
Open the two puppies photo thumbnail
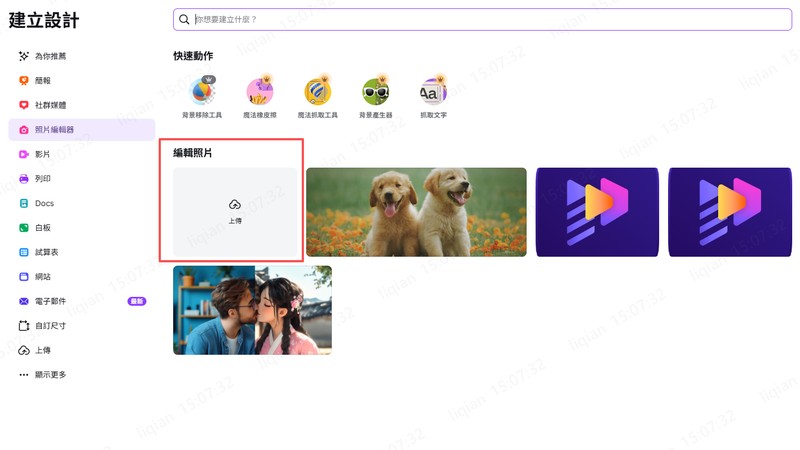pyautogui.click(x=416, y=212)
